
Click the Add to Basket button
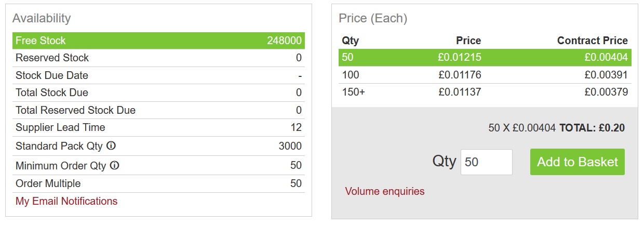577,162
